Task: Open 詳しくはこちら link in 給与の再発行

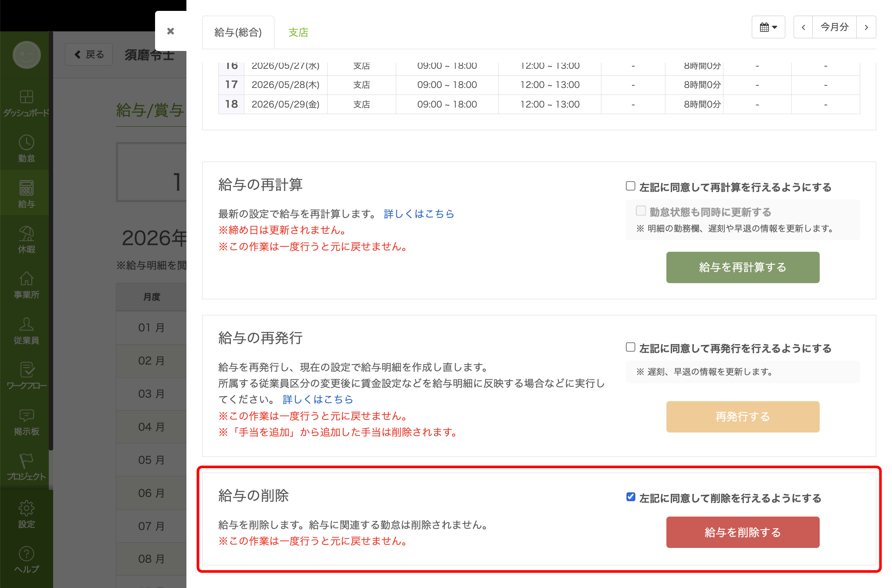Action: coord(318,399)
